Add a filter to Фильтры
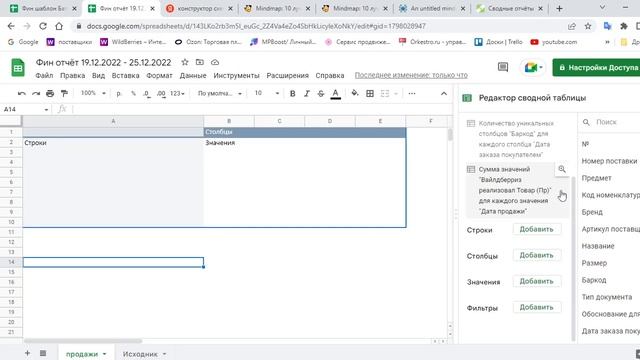Viewport: 640px width, 360px height. [x=536, y=307]
